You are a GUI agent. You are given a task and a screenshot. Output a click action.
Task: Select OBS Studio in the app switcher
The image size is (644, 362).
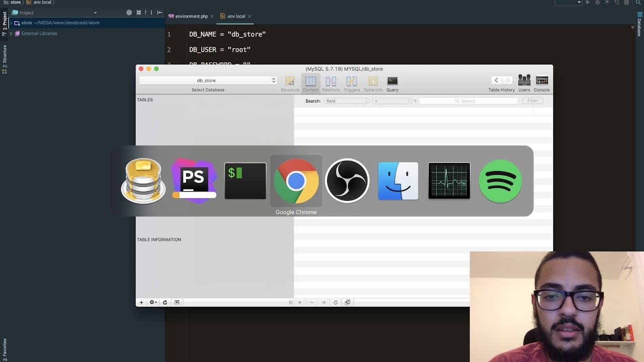pos(347,181)
